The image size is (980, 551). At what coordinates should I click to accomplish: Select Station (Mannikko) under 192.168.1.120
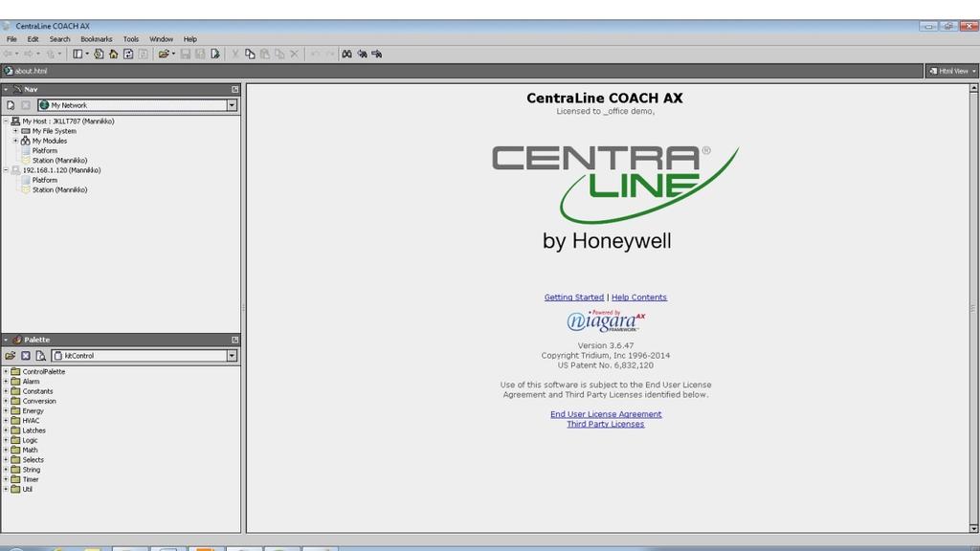pyautogui.click(x=59, y=190)
